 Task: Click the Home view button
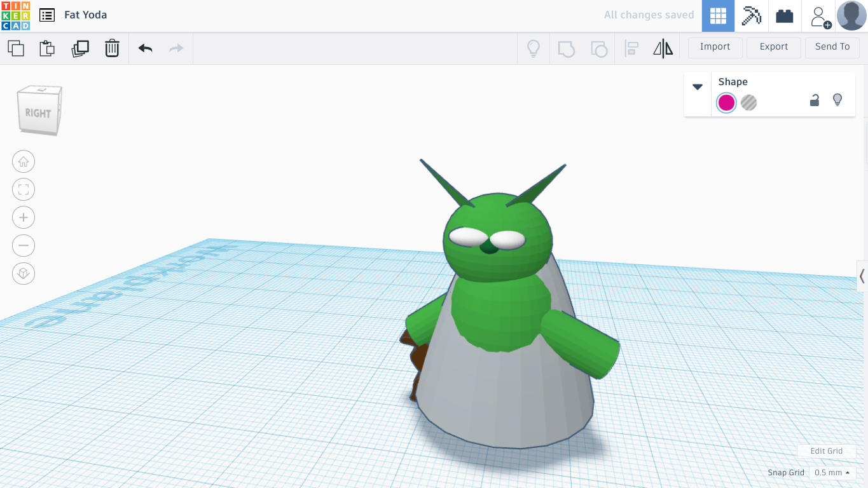(x=24, y=161)
